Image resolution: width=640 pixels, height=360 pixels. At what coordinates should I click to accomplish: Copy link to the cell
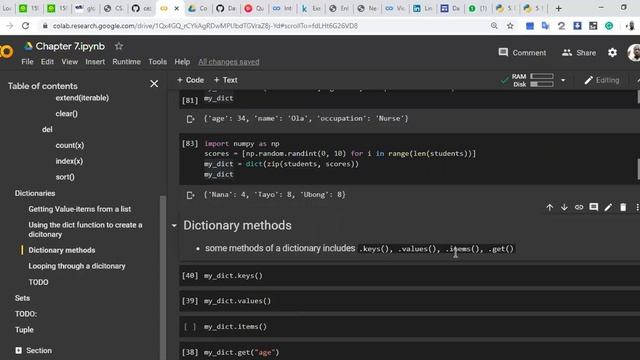pos(579,207)
